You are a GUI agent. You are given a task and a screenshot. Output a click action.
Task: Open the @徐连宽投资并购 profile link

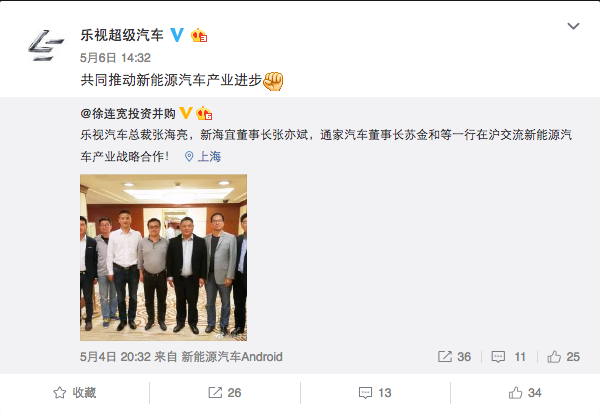(x=128, y=114)
